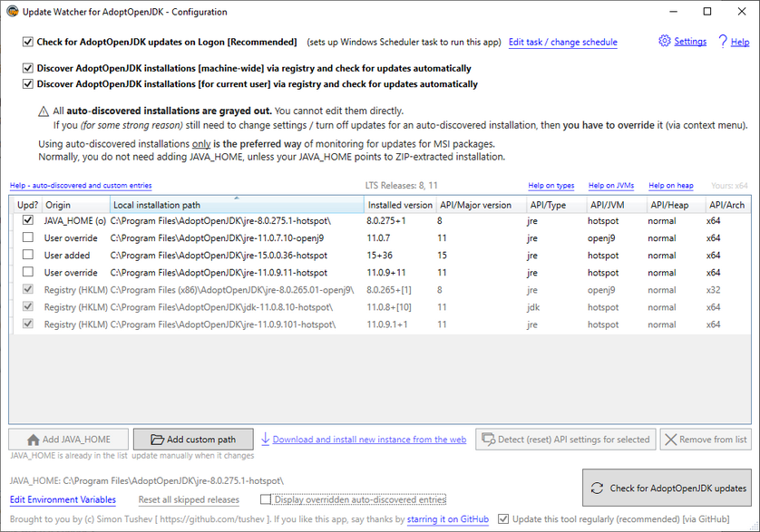Viewport: 760px width, 532px height.
Task: Click starring it on GitHub link
Action: [447, 519]
